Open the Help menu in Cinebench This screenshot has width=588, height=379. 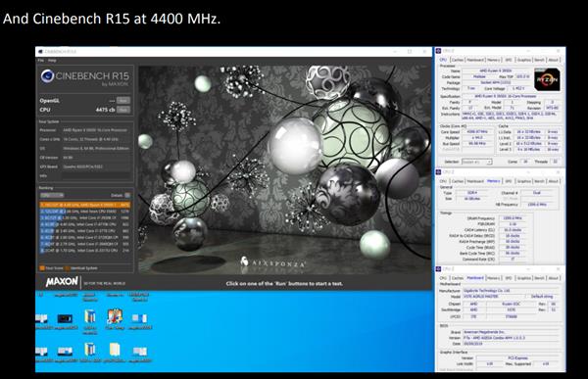coord(52,61)
